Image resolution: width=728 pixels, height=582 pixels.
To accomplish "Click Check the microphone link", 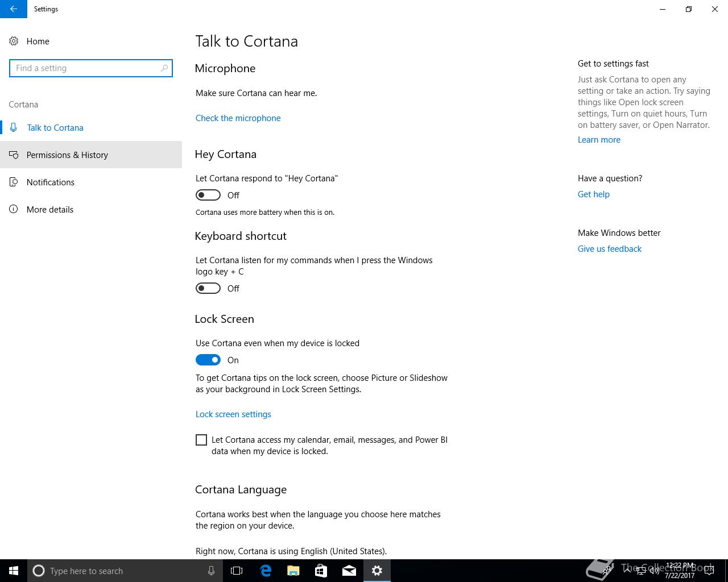I will 238,118.
